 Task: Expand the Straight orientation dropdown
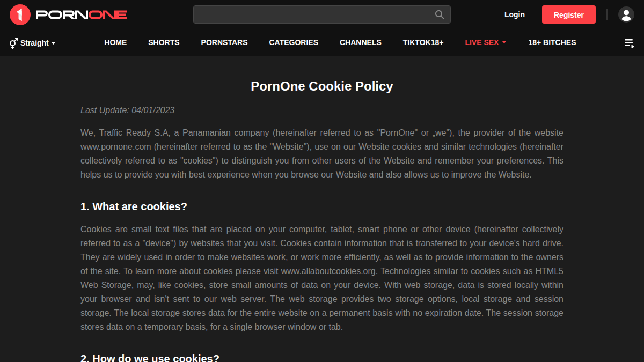click(x=38, y=43)
